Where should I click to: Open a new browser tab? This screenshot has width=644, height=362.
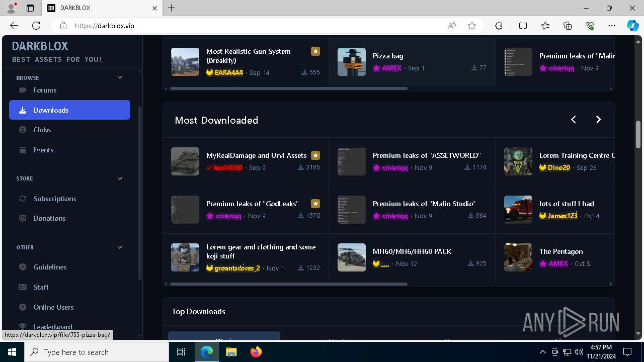[x=172, y=8]
